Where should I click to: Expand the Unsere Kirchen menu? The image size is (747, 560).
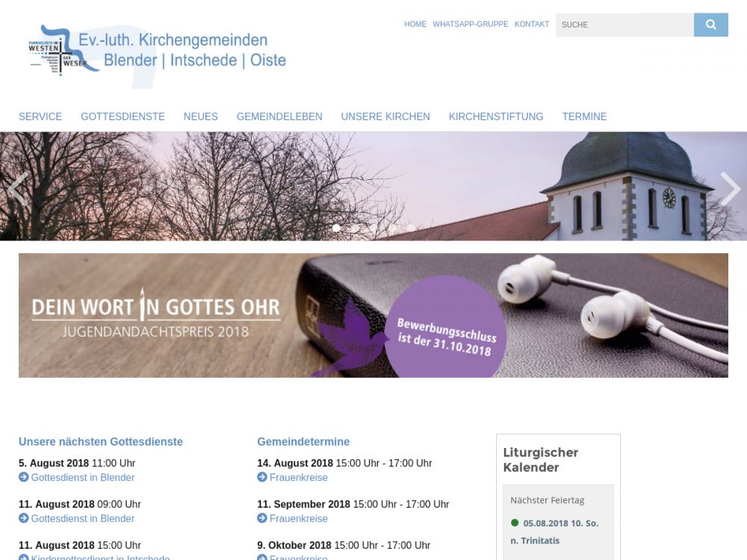pyautogui.click(x=385, y=116)
